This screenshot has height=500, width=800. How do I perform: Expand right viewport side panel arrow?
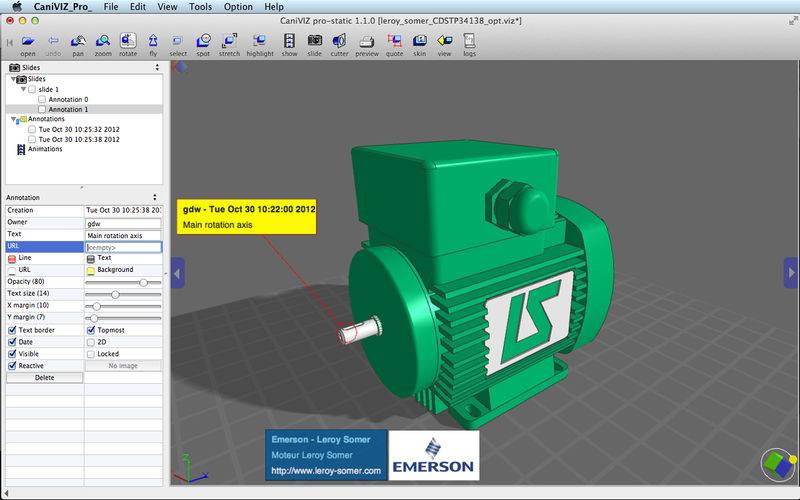pyautogui.click(x=791, y=273)
